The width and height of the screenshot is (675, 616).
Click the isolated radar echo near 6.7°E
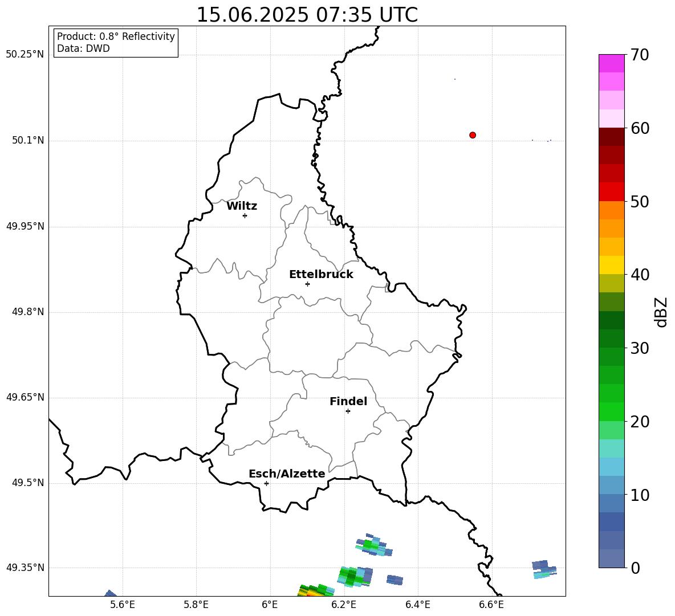click(x=544, y=569)
